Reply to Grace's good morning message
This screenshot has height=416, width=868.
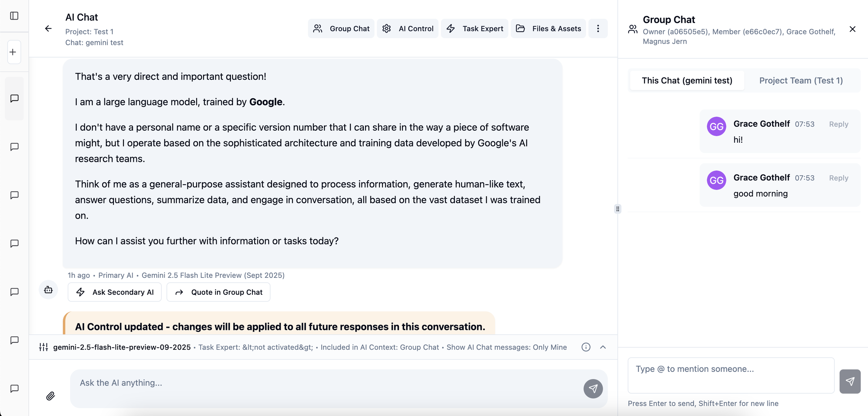coord(838,178)
